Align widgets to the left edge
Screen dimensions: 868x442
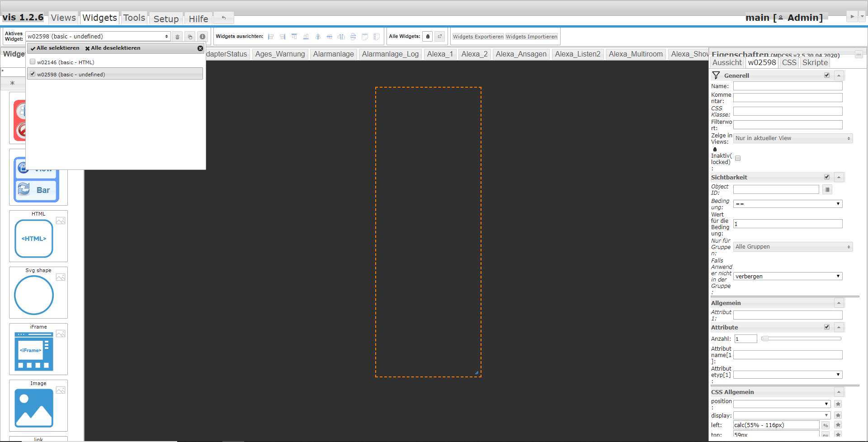[x=271, y=37]
